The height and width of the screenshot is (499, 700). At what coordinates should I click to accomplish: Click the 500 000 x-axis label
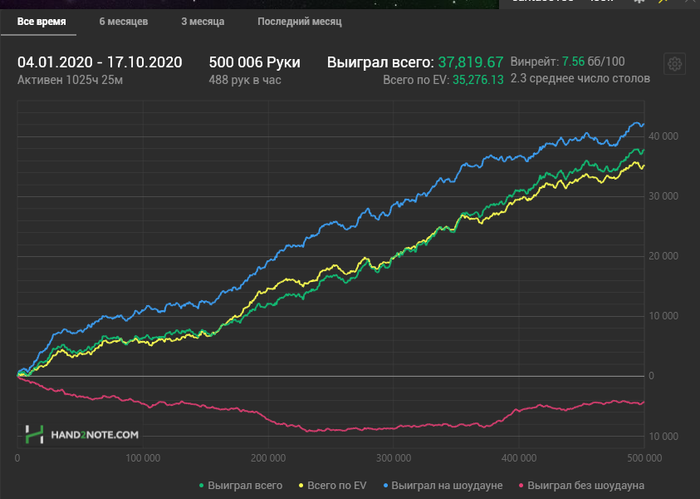645,458
